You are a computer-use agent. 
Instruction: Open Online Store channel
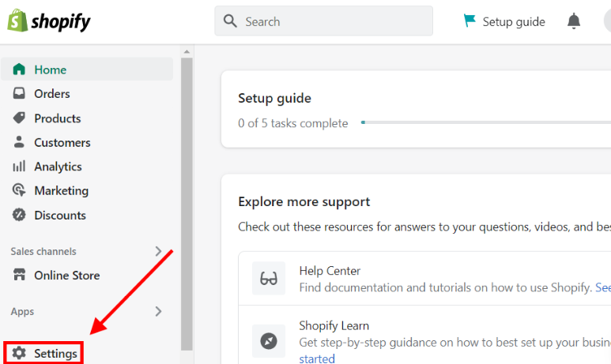coord(67,276)
